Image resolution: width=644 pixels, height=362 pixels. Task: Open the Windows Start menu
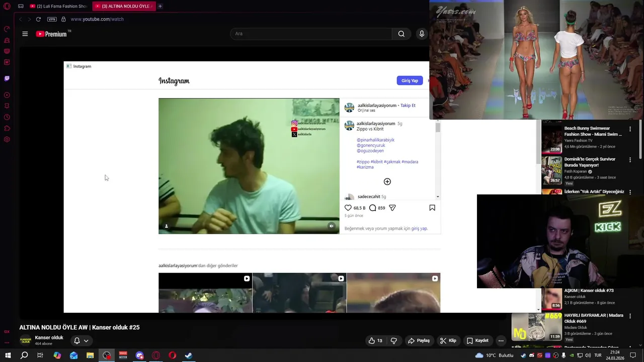coord(8,355)
